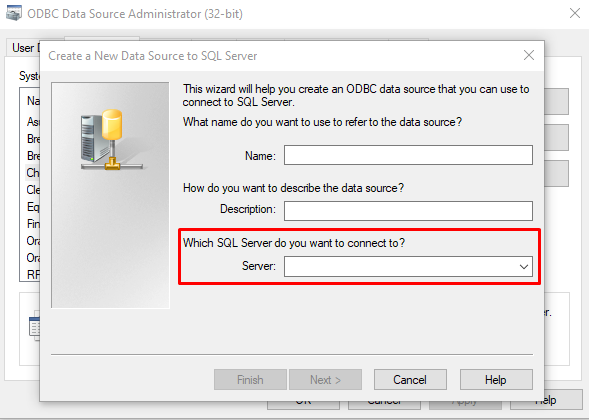Image resolution: width=589 pixels, height=420 pixels.
Task: Open Help from the wizard dialog
Action: click(x=496, y=379)
